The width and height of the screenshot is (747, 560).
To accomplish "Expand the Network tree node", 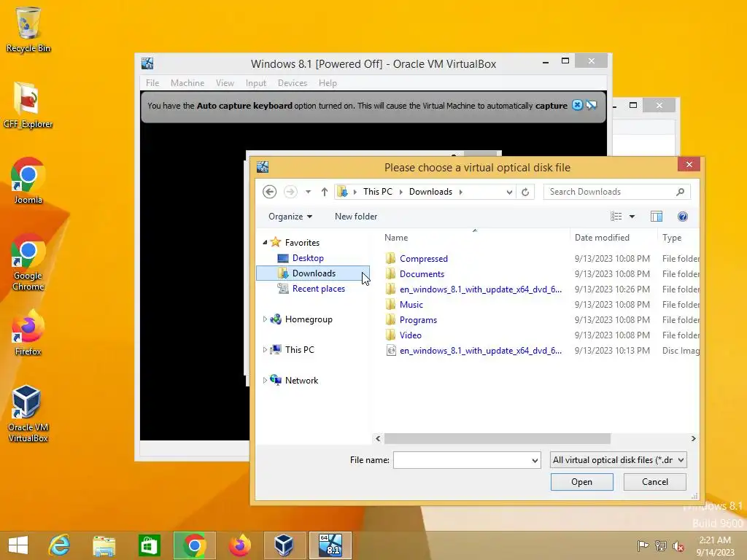I will pos(265,380).
